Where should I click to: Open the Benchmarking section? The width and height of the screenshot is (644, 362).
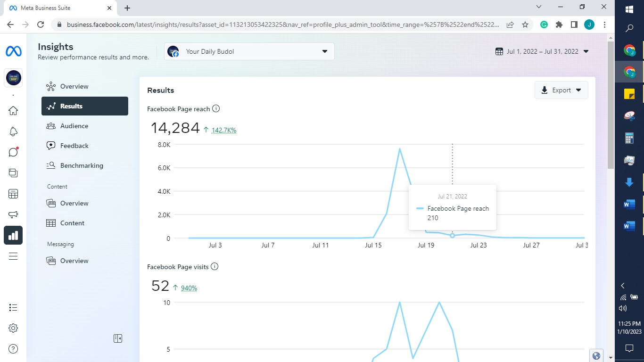click(85, 165)
